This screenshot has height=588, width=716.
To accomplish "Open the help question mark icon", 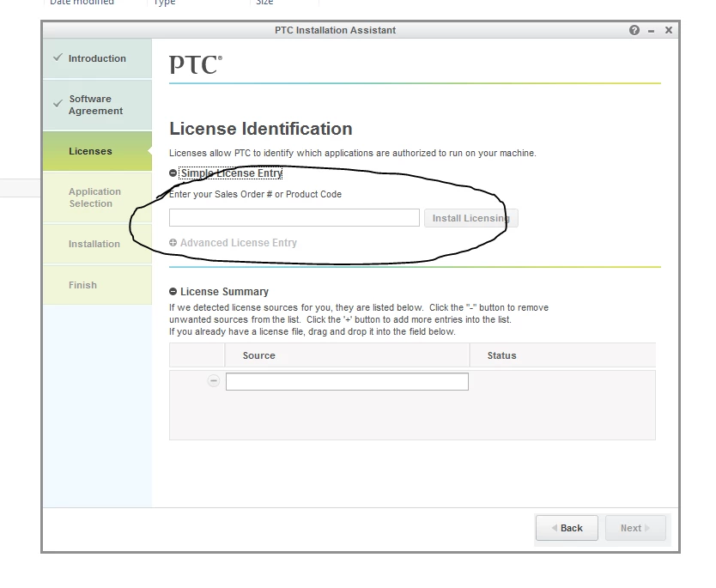I will click(x=634, y=30).
